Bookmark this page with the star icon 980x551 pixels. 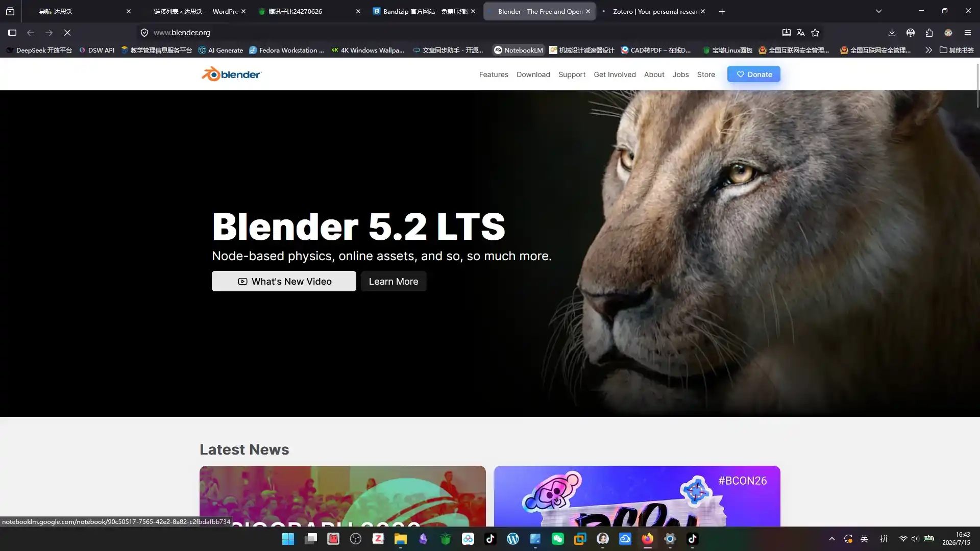(815, 33)
